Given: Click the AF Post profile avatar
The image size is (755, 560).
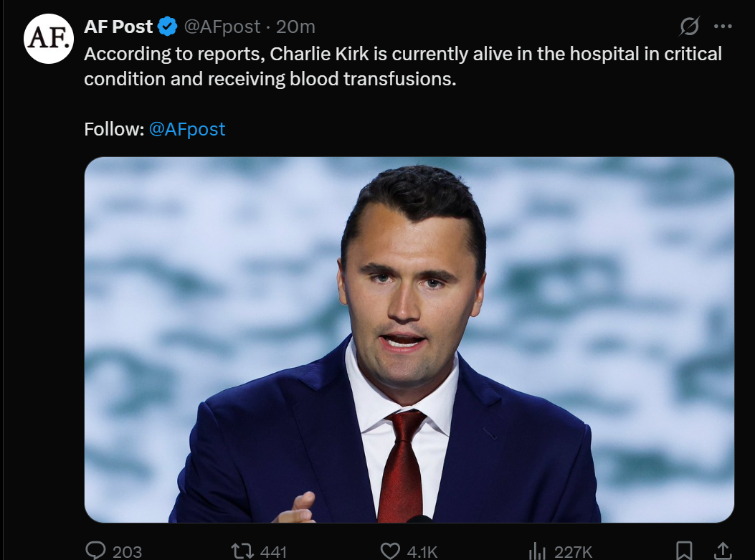Looking at the screenshot, I should (49, 39).
